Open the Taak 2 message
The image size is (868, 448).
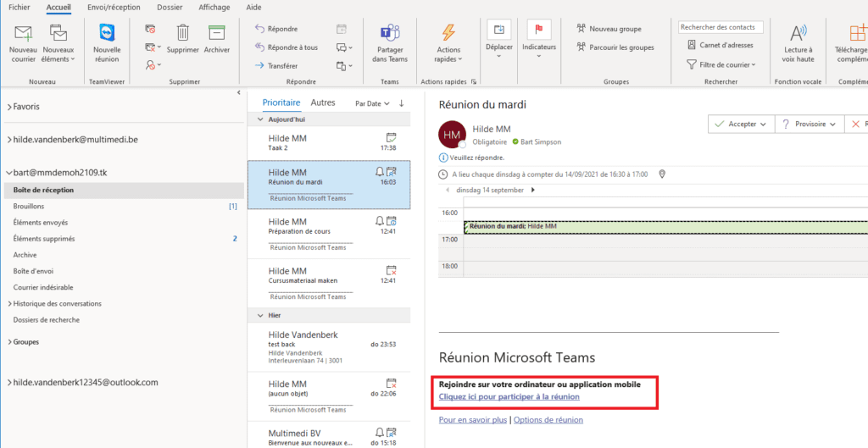[x=329, y=143]
